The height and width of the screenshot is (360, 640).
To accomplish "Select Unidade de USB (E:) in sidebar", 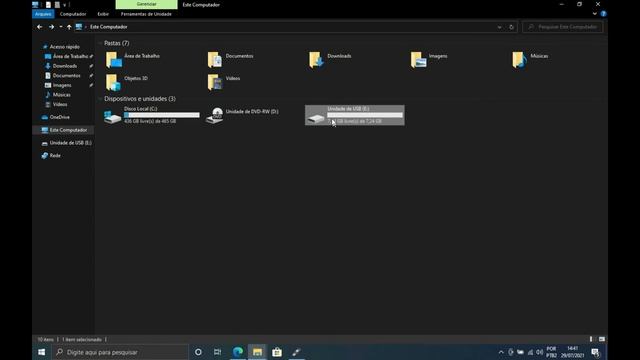I will click(x=70, y=143).
